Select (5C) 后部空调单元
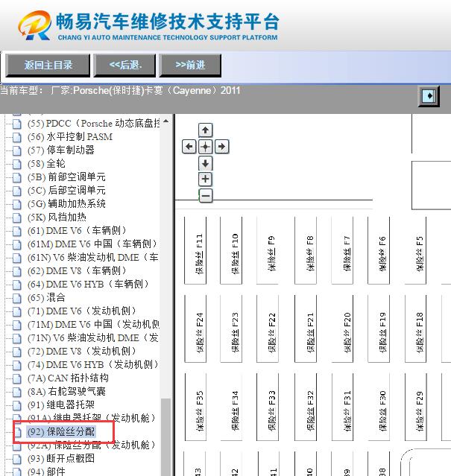This screenshot has height=476, width=451. [x=66, y=191]
